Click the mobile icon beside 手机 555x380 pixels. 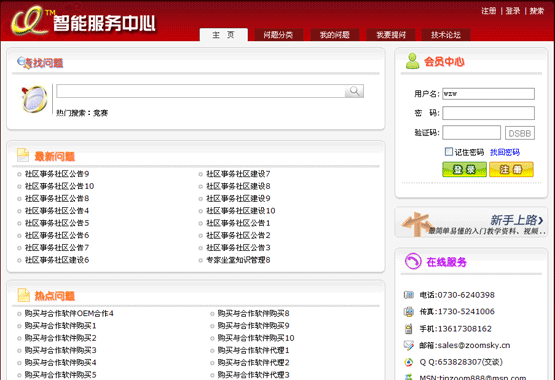pyautogui.click(x=409, y=329)
